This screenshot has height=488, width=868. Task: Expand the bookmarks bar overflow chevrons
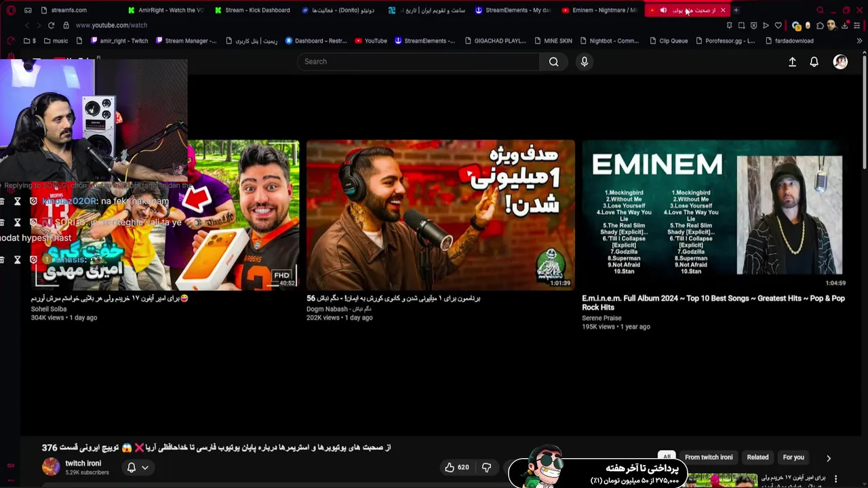tap(859, 41)
